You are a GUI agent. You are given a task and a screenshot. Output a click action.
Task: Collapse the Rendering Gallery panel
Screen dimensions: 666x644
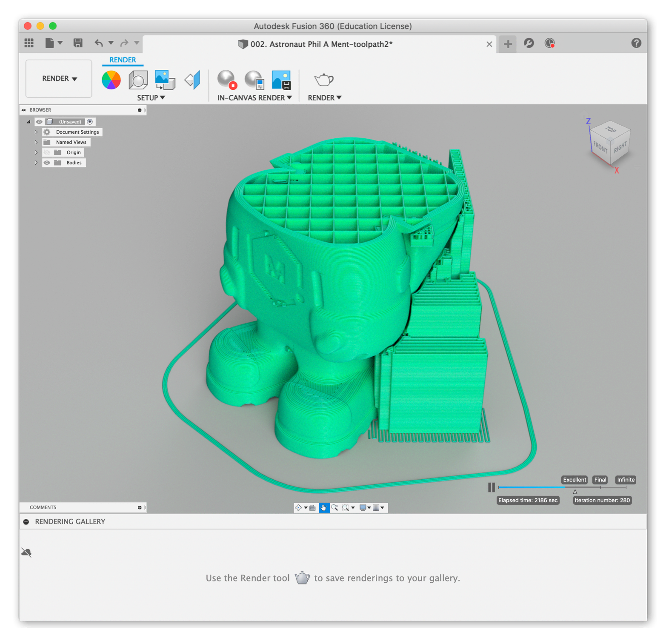click(x=26, y=521)
